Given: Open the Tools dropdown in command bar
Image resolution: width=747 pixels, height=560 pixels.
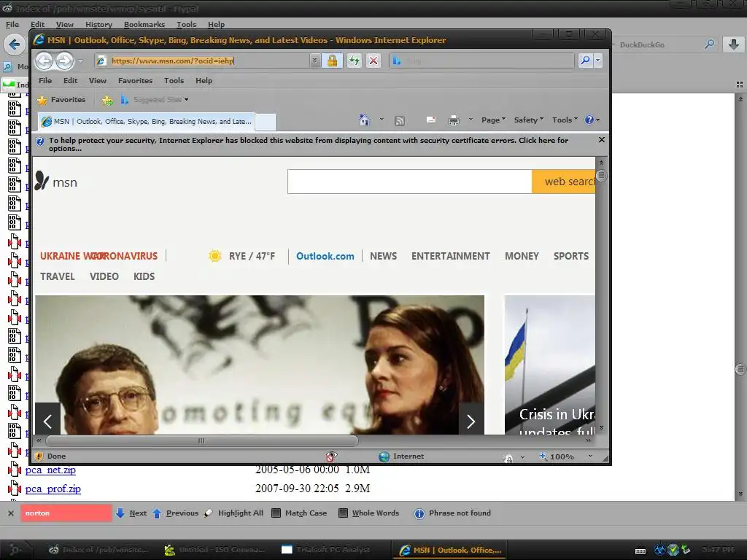Looking at the screenshot, I should pyautogui.click(x=565, y=120).
